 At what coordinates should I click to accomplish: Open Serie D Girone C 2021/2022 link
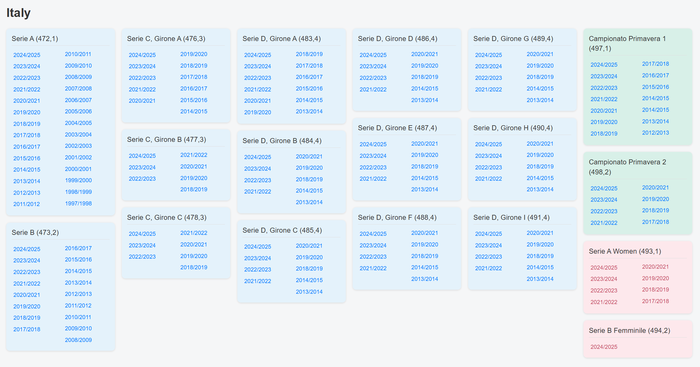pyautogui.click(x=258, y=281)
